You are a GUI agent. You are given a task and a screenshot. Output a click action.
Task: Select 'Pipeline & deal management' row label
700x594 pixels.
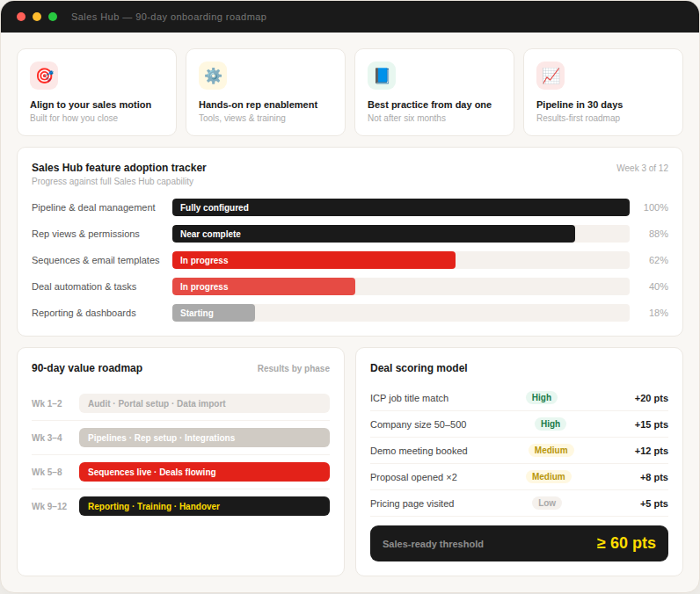[x=93, y=207]
